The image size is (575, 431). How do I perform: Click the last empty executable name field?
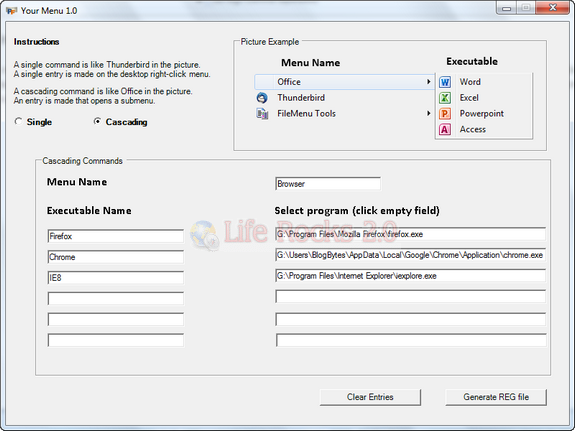[116, 340]
